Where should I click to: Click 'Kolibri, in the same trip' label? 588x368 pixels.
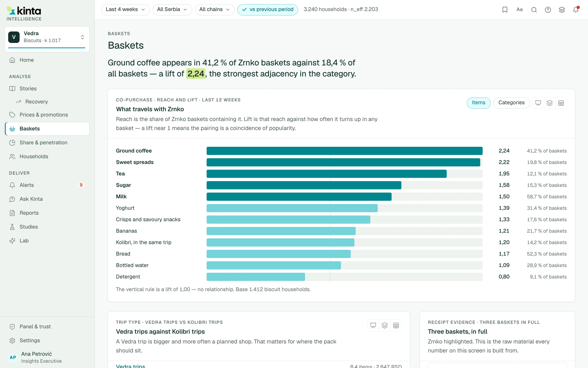coord(144,242)
